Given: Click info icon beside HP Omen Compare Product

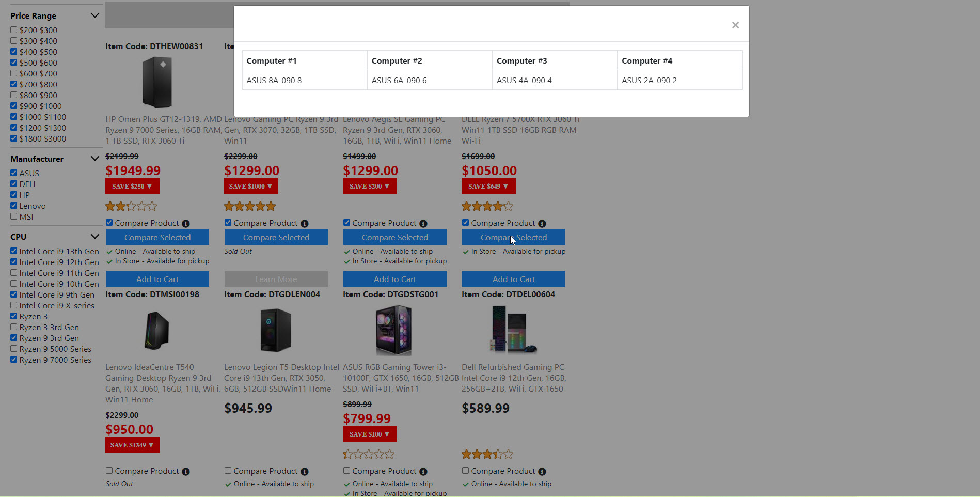Looking at the screenshot, I should [186, 224].
